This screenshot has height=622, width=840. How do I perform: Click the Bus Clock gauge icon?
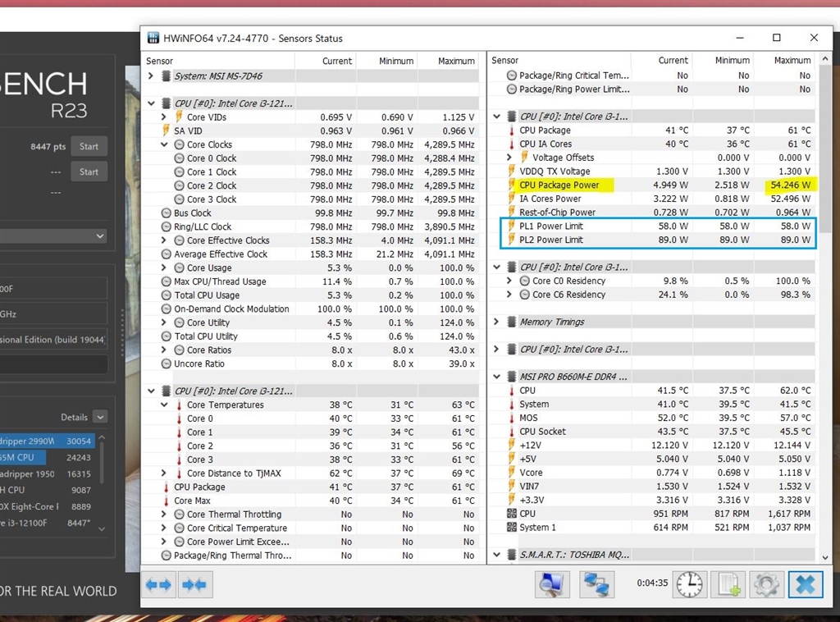pyautogui.click(x=166, y=213)
